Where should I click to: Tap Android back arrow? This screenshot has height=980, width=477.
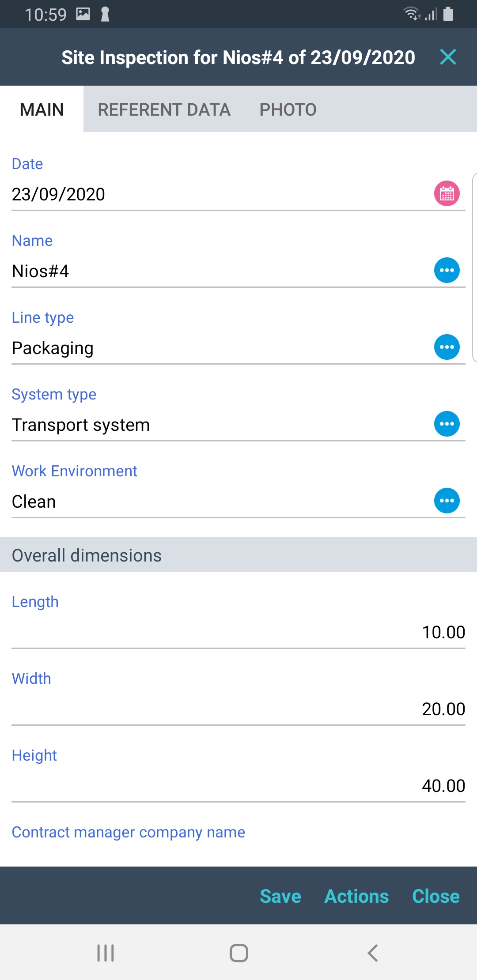[372, 953]
